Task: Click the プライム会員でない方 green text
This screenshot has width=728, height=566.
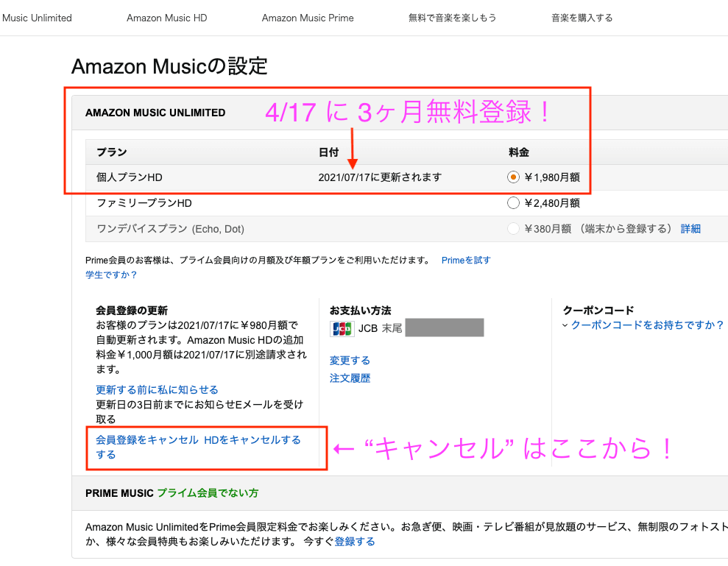Action: tap(208, 493)
